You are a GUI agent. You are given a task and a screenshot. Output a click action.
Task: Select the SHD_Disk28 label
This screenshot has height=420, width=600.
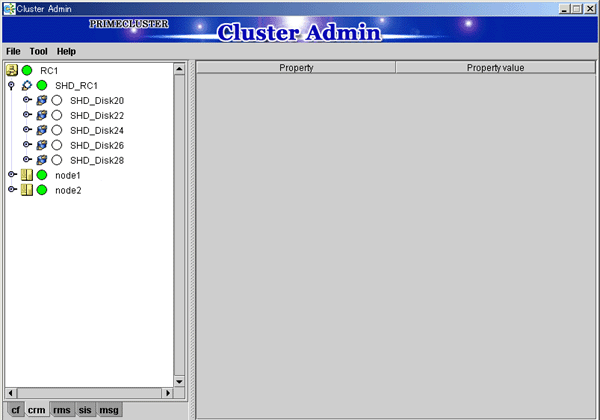click(97, 160)
